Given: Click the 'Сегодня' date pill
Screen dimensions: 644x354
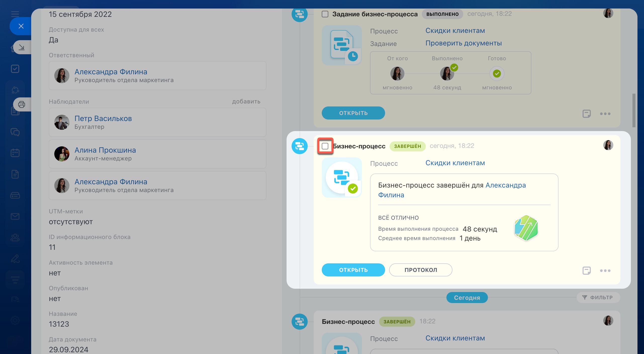Looking at the screenshot, I should (x=467, y=298).
